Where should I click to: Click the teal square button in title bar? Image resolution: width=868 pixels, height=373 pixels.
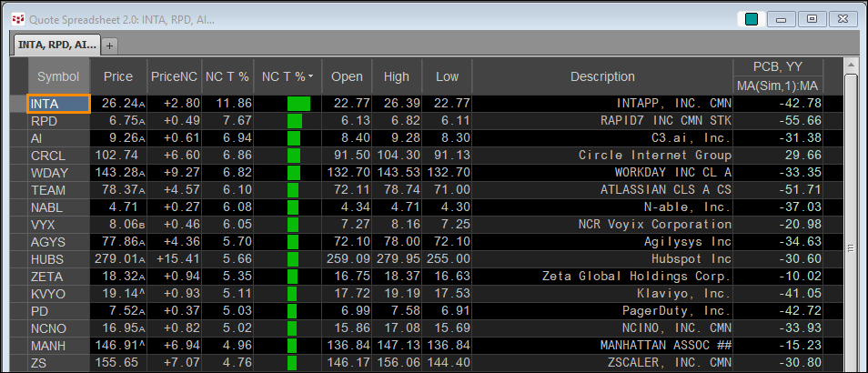click(x=752, y=19)
